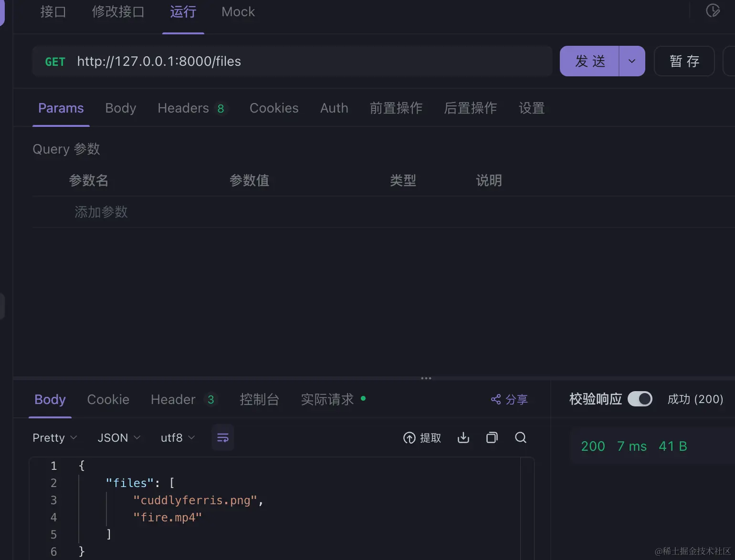Open the Pretty format dropdown

[x=54, y=438]
